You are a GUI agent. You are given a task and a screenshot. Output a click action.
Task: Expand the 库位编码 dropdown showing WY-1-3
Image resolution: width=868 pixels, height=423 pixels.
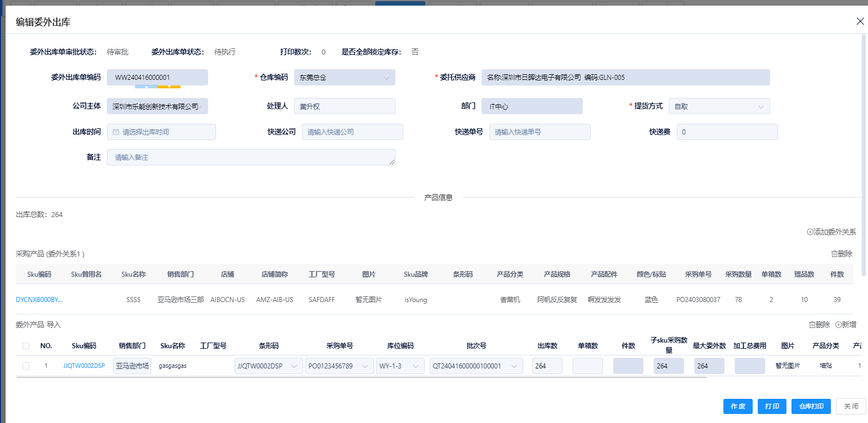(400, 366)
